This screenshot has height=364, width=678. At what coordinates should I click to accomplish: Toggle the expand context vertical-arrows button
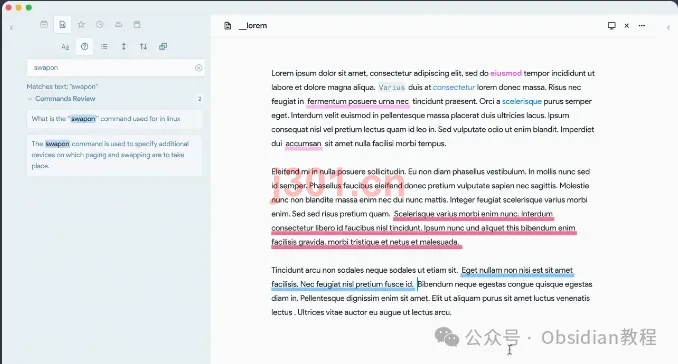[x=124, y=46]
